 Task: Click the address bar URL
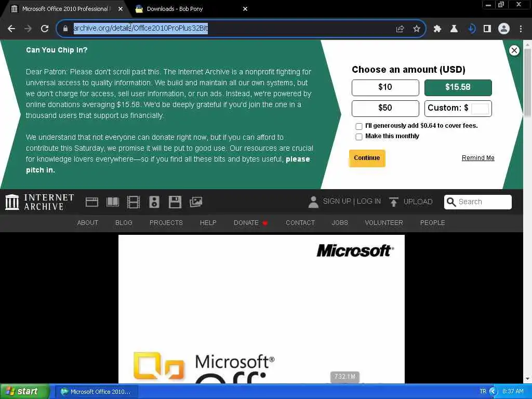[141, 28]
